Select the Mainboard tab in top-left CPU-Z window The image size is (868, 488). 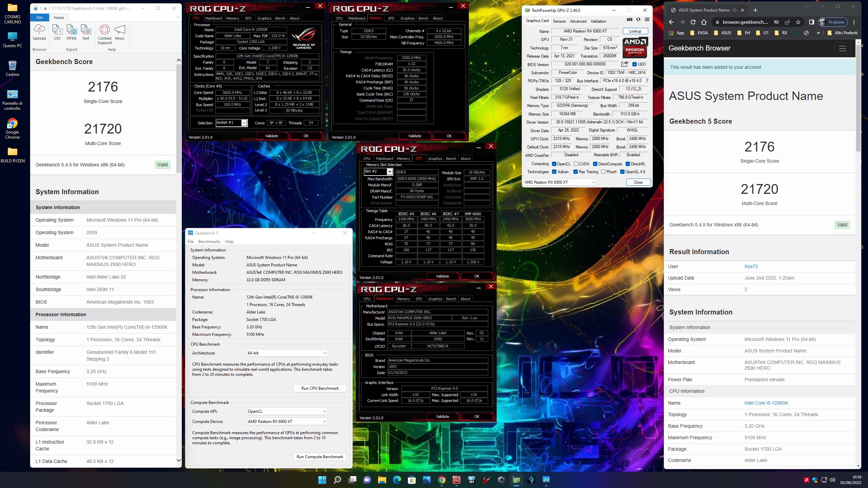213,18
